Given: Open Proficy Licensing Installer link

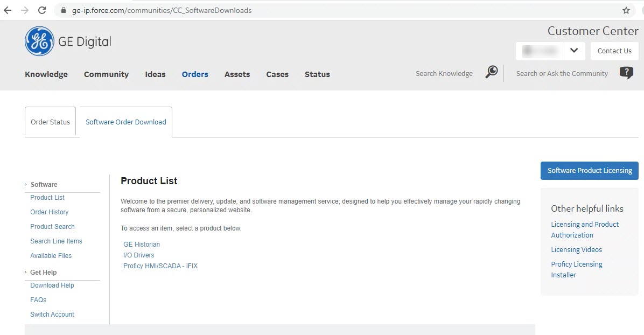Looking at the screenshot, I should [x=577, y=270].
